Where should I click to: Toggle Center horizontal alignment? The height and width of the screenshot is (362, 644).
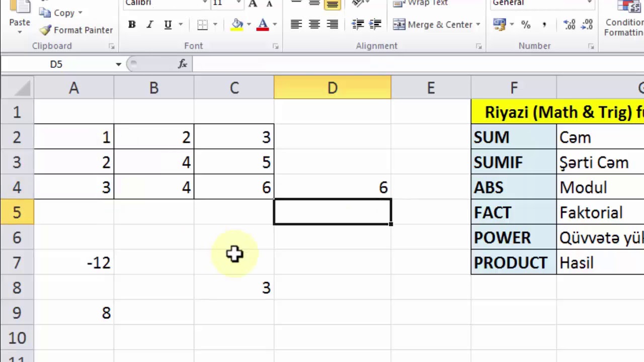[x=314, y=25]
